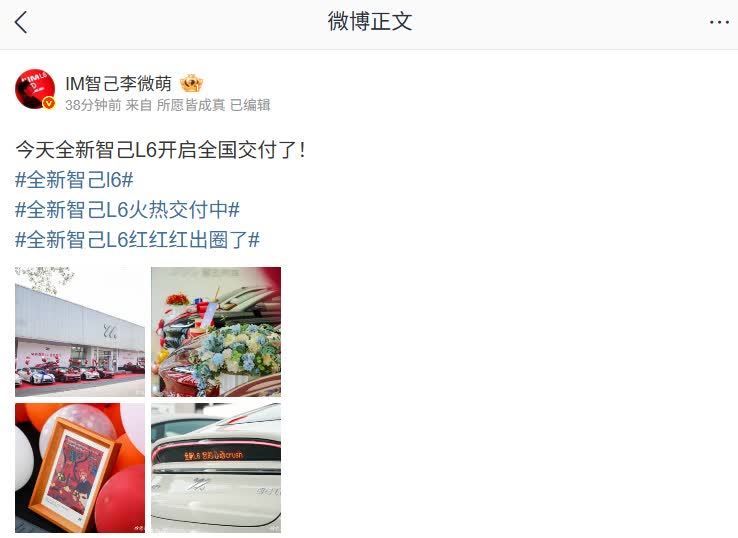
Task: Open hashtag #全新智己L6火热交付中#
Action: tap(128, 210)
